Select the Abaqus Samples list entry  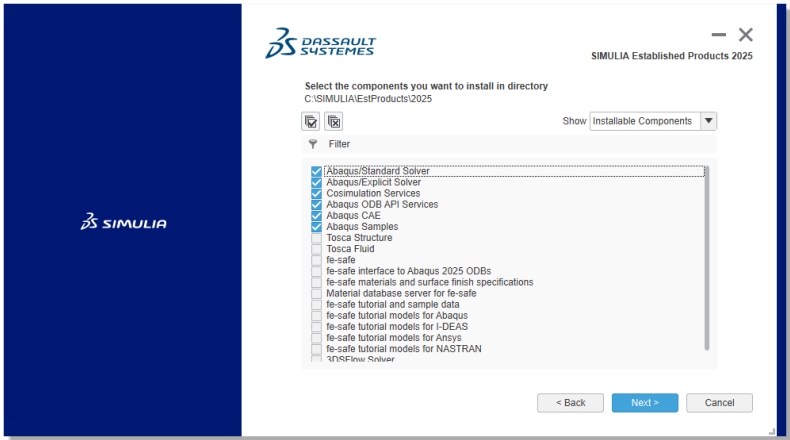tap(361, 227)
